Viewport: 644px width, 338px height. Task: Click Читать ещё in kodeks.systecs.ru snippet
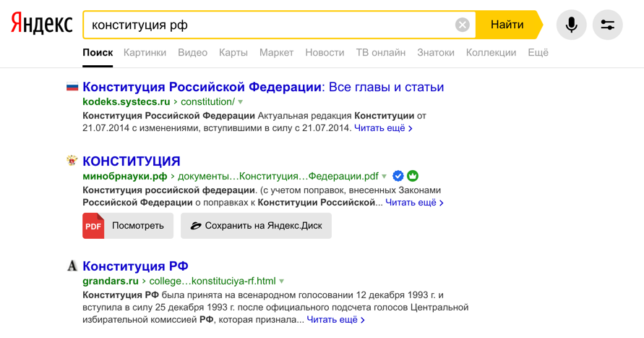[383, 128]
